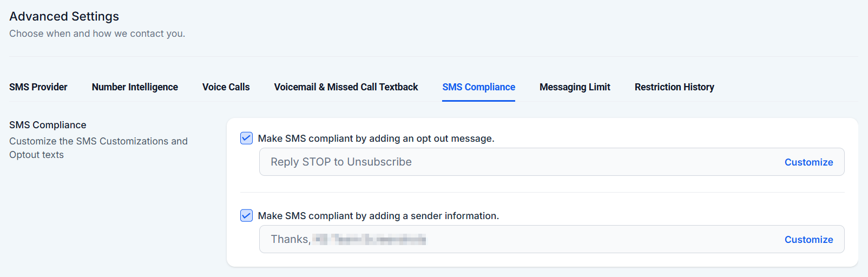Click the Choose when and how subtitle
Screen dimensions: 868x277
pyautogui.click(x=97, y=34)
